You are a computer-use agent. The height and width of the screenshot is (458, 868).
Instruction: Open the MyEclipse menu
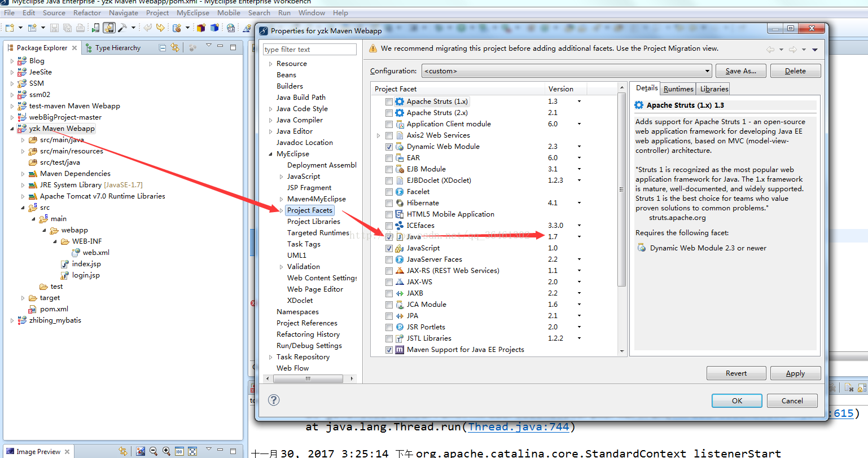193,12
